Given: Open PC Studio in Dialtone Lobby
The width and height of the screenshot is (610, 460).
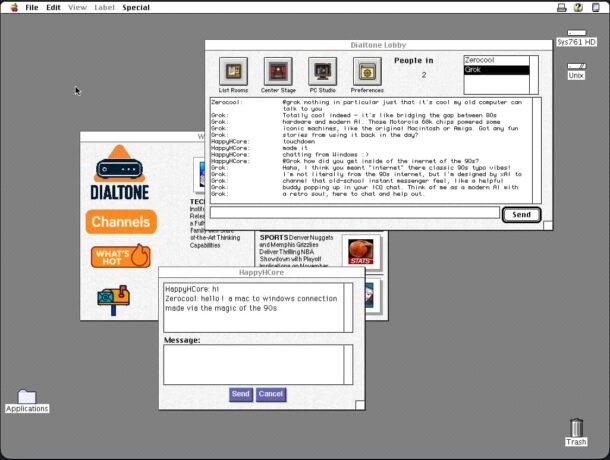Looking at the screenshot, I should 322,72.
